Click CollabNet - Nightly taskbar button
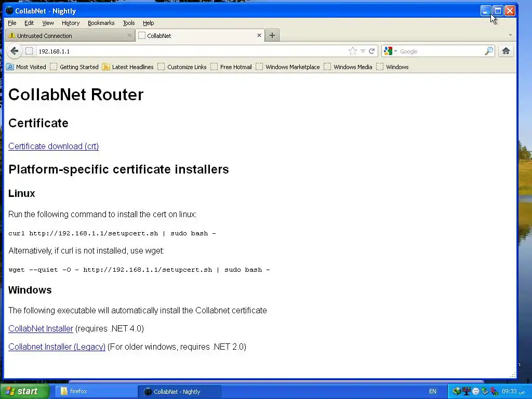The width and height of the screenshot is (532, 399). (x=179, y=392)
